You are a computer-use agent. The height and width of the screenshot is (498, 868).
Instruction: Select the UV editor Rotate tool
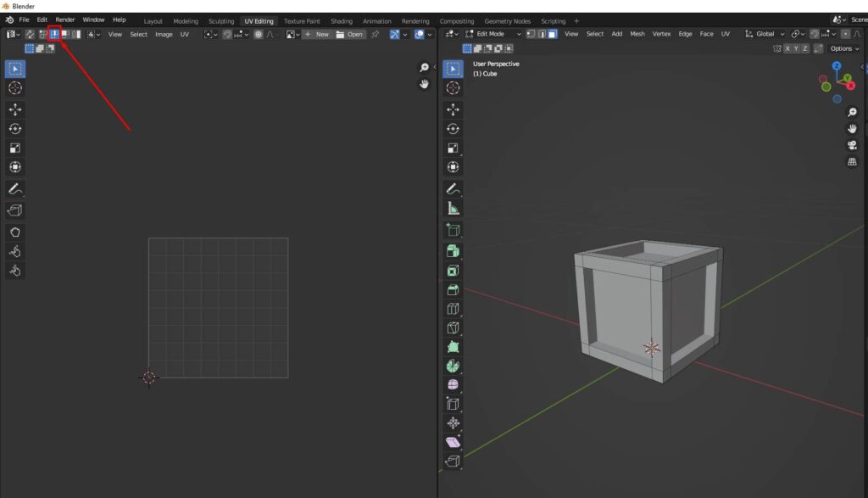click(15, 128)
